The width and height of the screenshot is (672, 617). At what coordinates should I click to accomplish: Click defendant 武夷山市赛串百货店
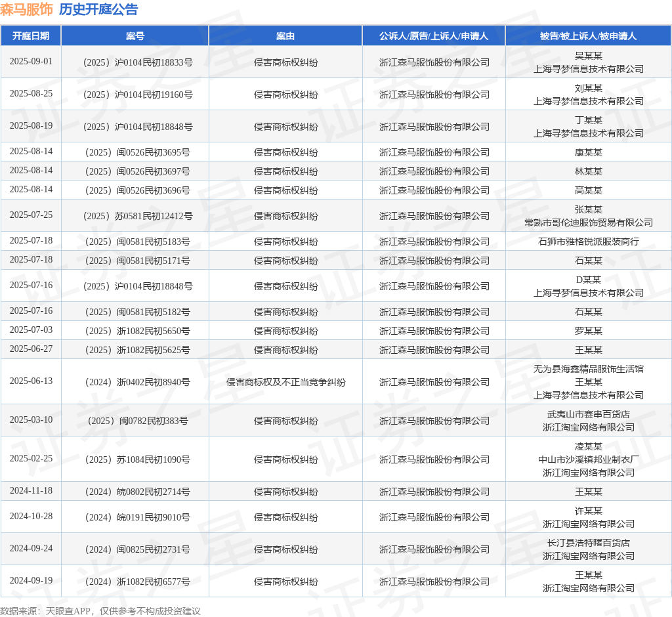click(589, 414)
